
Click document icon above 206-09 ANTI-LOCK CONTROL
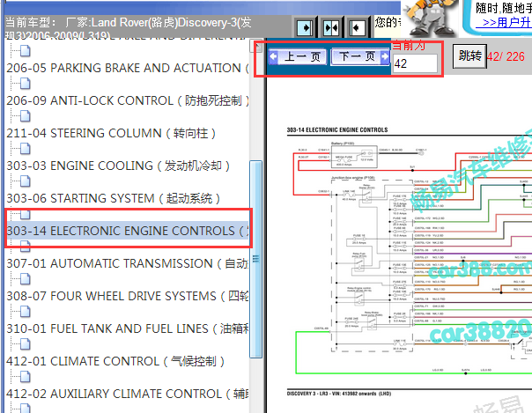(26, 84)
